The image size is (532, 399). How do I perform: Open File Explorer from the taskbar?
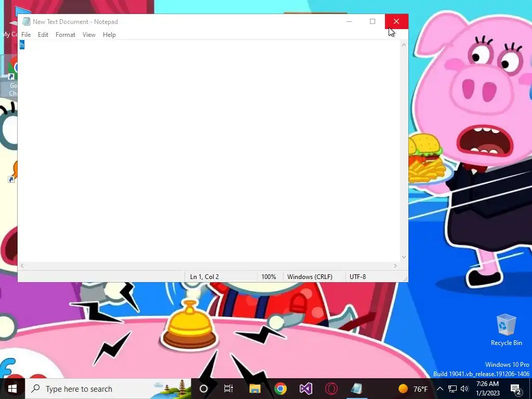[255, 389]
